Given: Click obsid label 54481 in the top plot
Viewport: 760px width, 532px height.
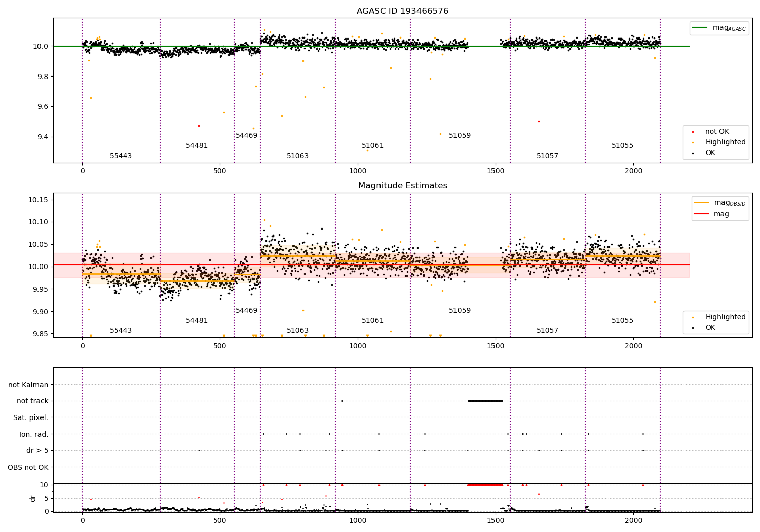Looking at the screenshot, I should click(197, 146).
